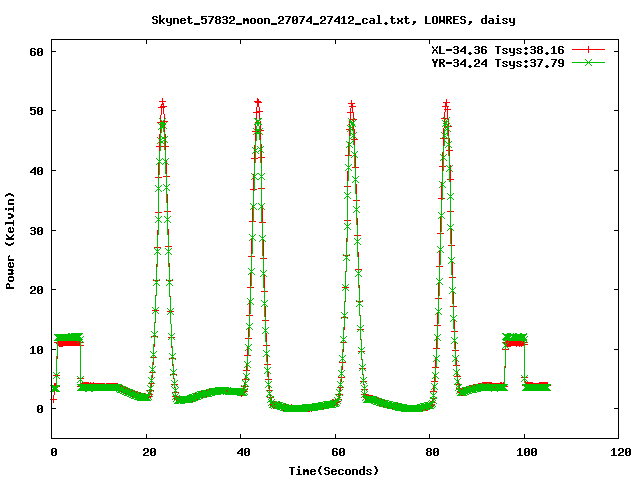Click the calibration pulse at the start of the trace
This screenshot has height=480, width=640.
point(68,340)
